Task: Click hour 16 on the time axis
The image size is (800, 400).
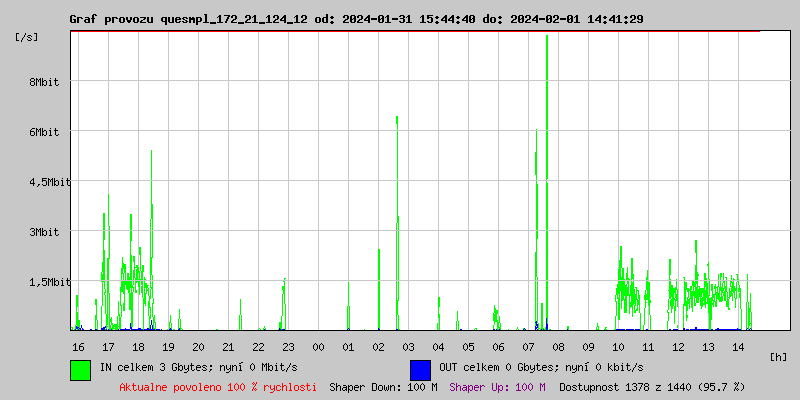Action: point(78,346)
